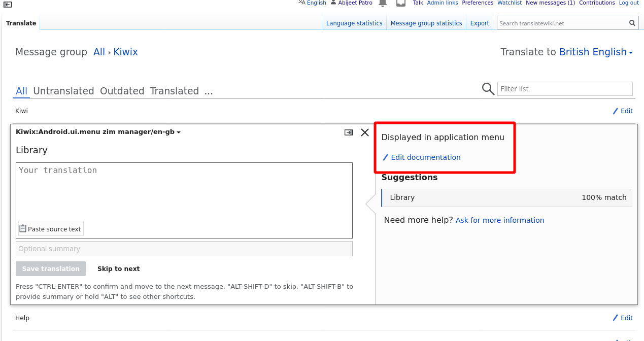
Task: Click Ask for more information link
Action: coord(500,220)
